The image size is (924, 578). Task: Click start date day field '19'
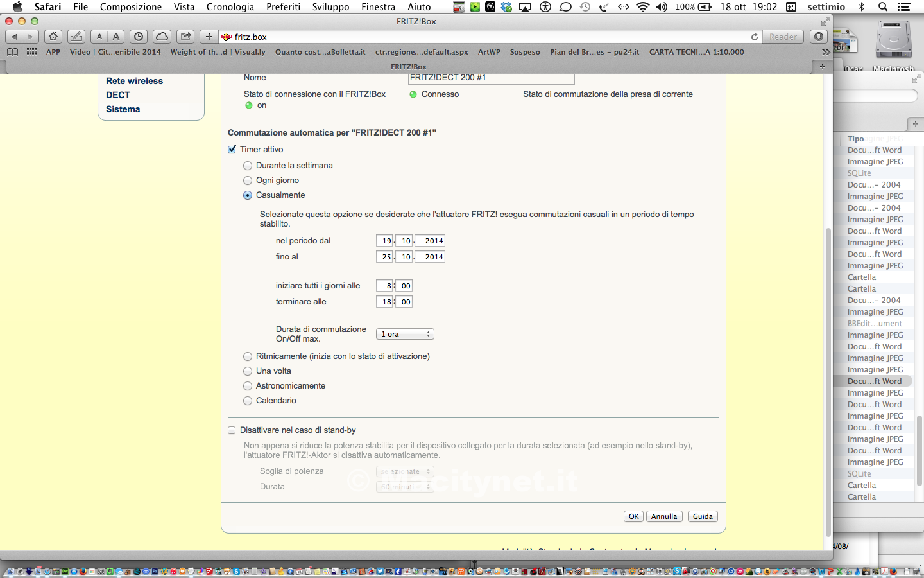click(385, 241)
